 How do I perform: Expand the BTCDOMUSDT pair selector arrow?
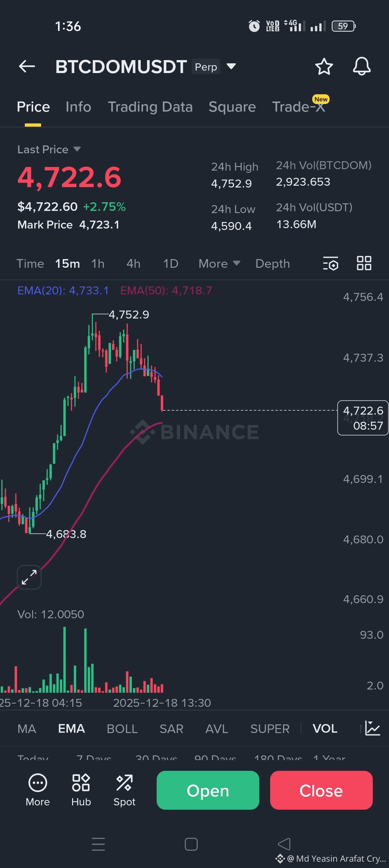(231, 66)
